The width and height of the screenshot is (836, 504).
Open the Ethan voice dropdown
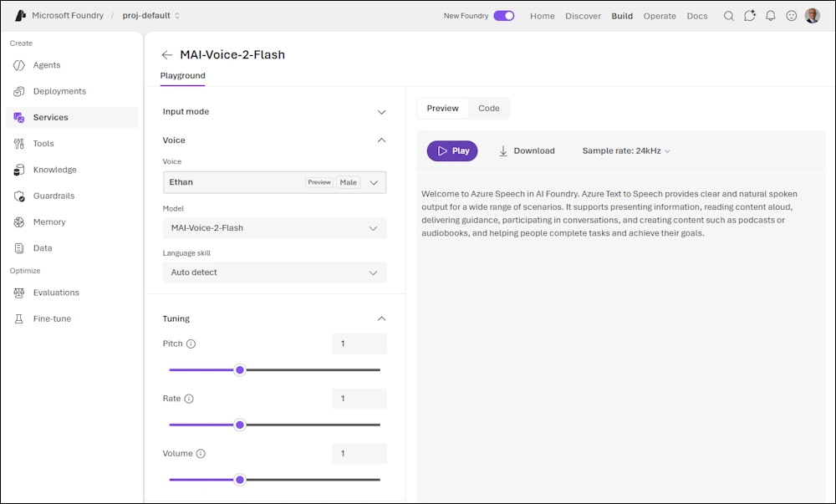coord(274,182)
